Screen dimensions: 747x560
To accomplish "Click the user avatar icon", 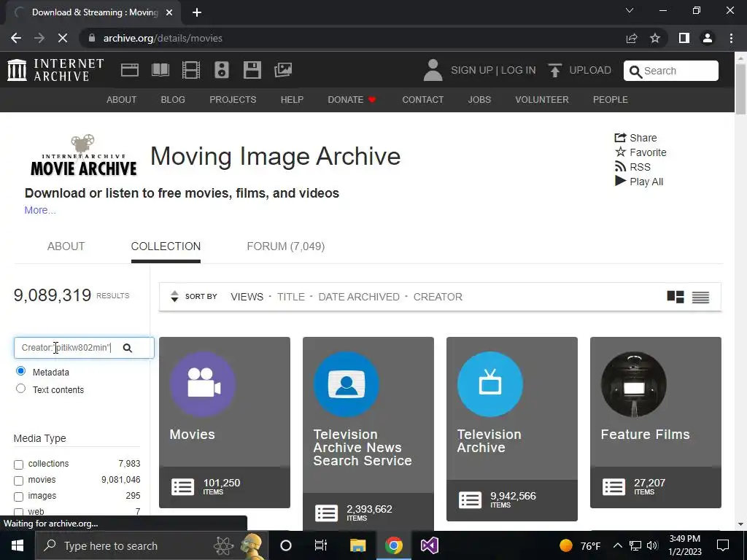I will (433, 70).
